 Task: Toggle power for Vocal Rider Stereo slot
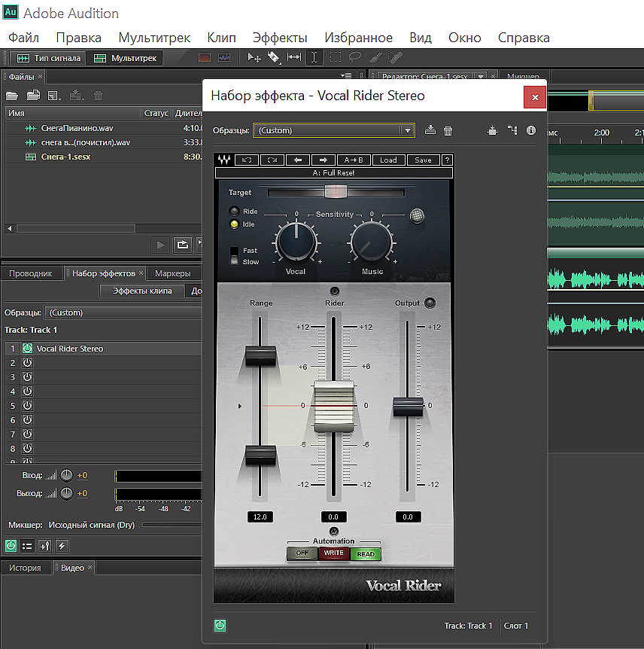[x=27, y=349]
